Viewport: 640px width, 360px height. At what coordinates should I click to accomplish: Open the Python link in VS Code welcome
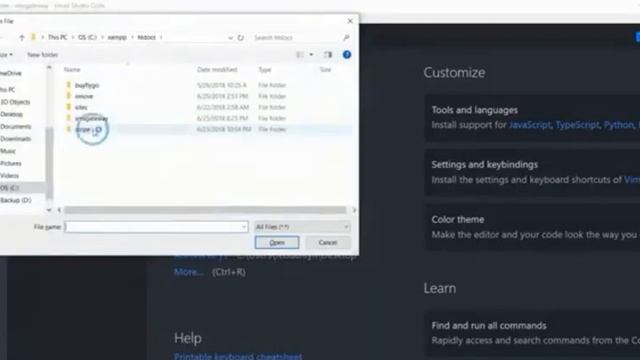(x=618, y=125)
